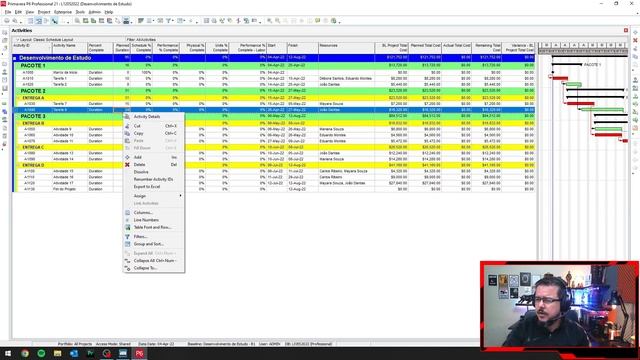
Task: Select Add in the context menu
Action: pos(153,157)
